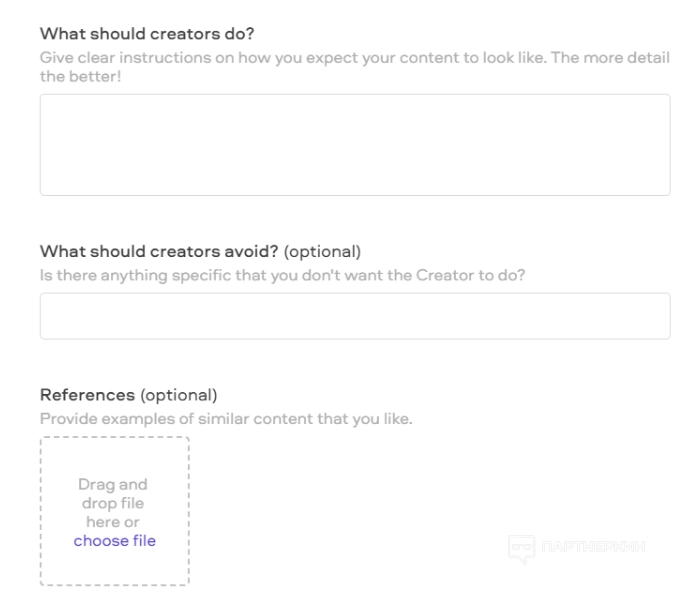Click the "References" section heading
The image size is (696, 616).
(x=87, y=394)
